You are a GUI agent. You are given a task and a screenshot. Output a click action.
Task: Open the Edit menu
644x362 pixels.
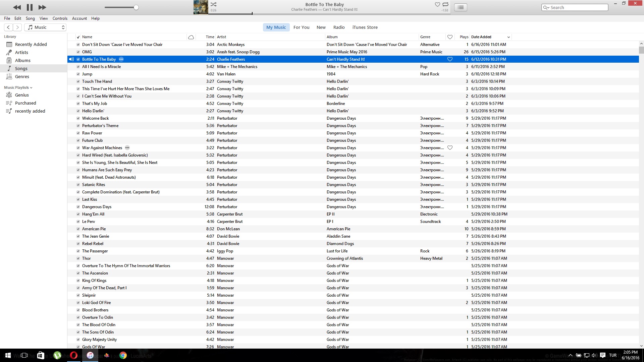(x=18, y=18)
